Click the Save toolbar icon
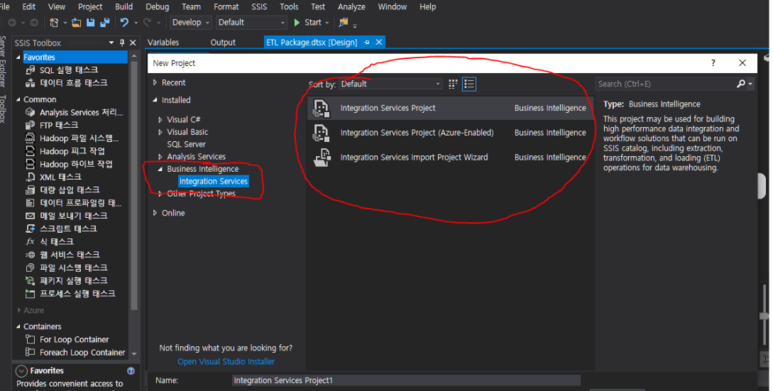Screen dimensions: 773x391 90,22
